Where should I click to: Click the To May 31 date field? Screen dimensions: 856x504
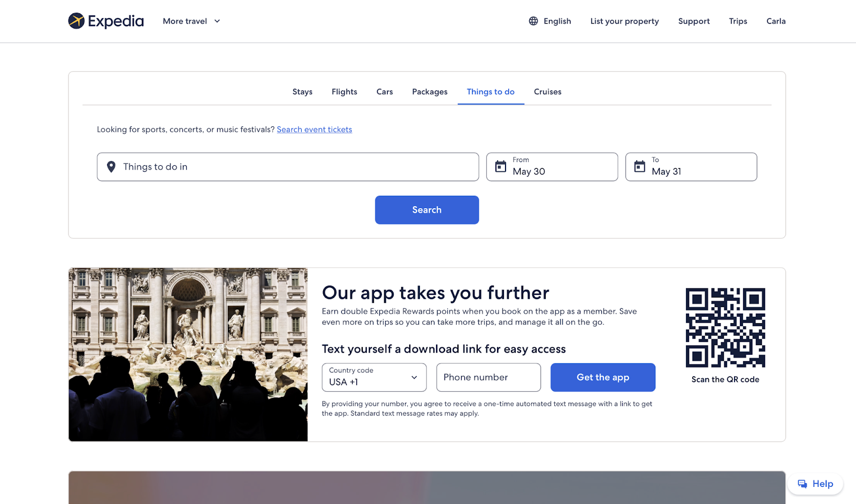(x=691, y=167)
